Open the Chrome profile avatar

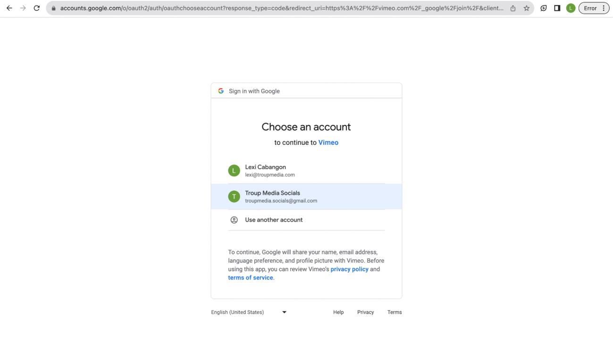point(571,8)
